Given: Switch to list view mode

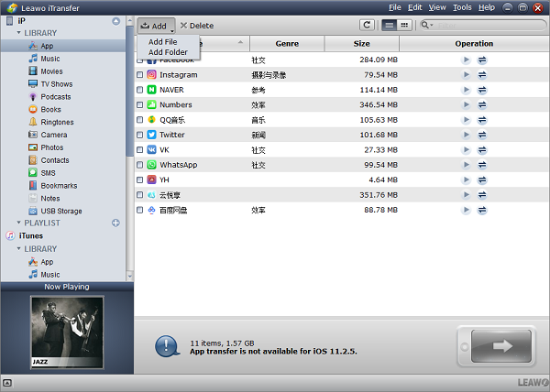Looking at the screenshot, I should [389, 26].
